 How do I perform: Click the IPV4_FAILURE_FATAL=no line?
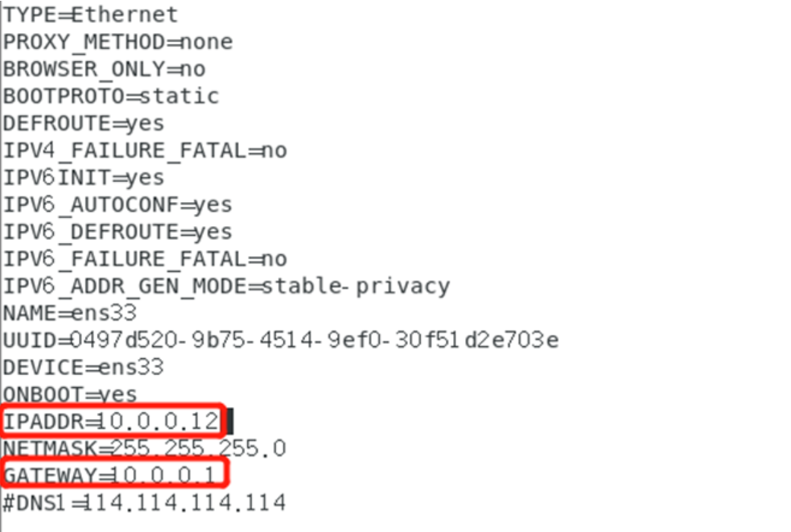pyautogui.click(x=146, y=151)
